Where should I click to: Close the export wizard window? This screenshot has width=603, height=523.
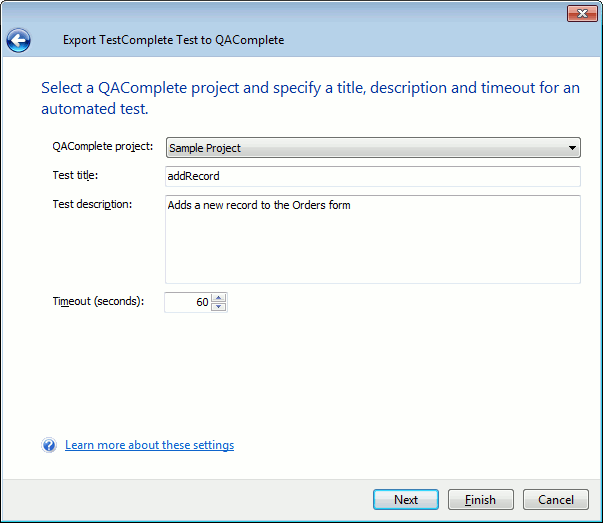[x=580, y=13]
